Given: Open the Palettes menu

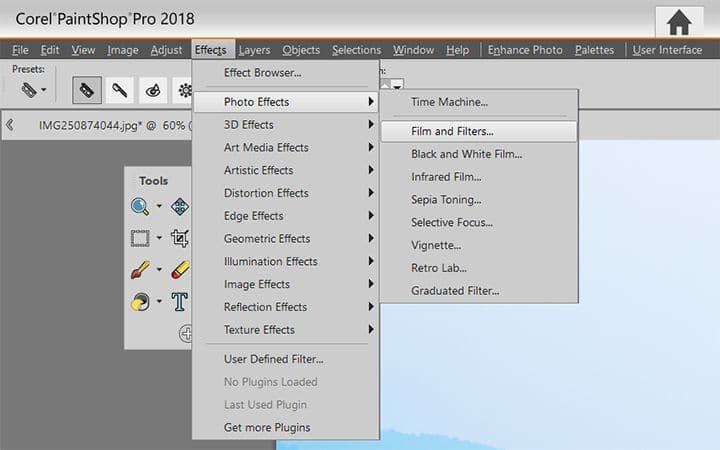Looking at the screenshot, I should click(x=594, y=50).
